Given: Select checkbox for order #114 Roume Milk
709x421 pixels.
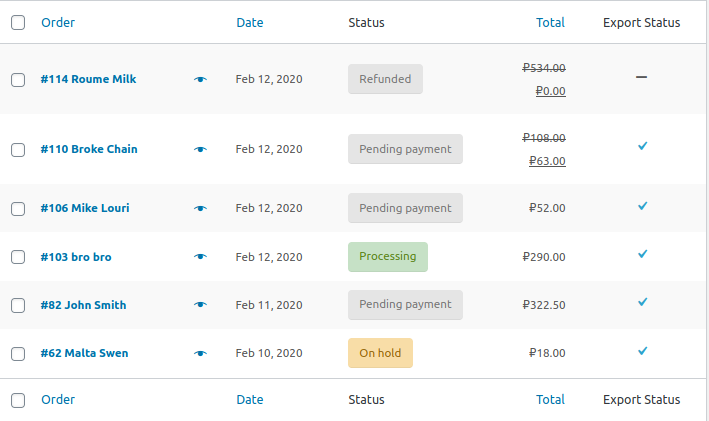Looking at the screenshot, I should click(x=18, y=80).
